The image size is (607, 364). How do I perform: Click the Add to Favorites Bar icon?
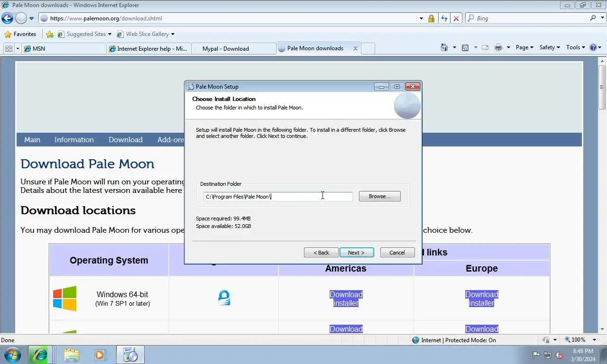point(50,34)
